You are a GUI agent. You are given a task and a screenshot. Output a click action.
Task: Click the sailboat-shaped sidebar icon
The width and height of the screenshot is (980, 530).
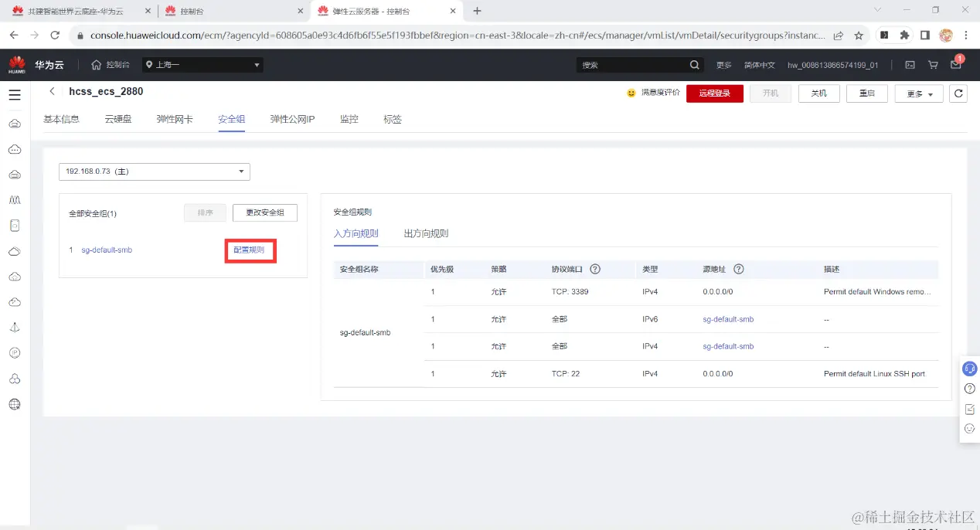[x=15, y=328]
